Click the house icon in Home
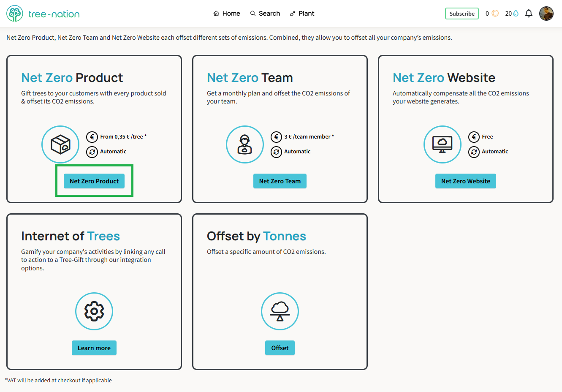 point(216,14)
